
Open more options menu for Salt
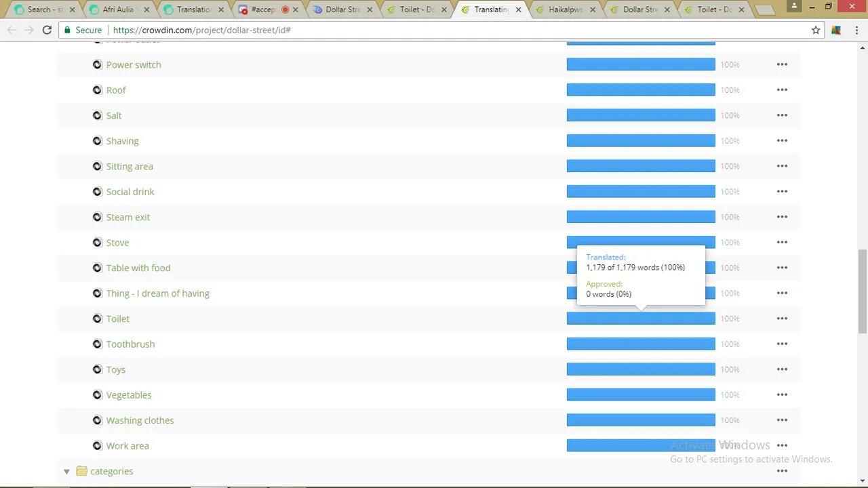point(782,115)
